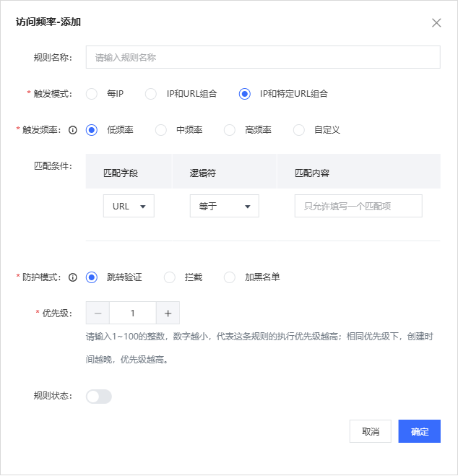458x476 pixels.
Task: Open the URL 匹配字段 dropdown
Action: click(129, 206)
